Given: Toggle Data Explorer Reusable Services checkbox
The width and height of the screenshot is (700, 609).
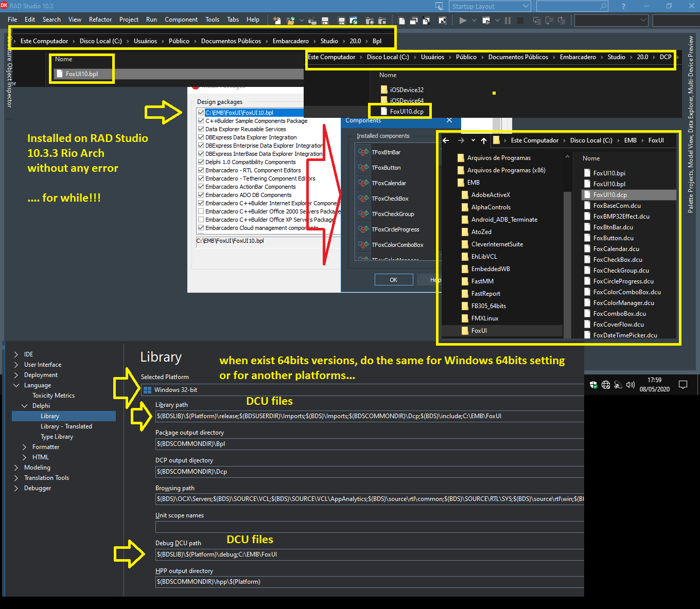Looking at the screenshot, I should click(201, 129).
